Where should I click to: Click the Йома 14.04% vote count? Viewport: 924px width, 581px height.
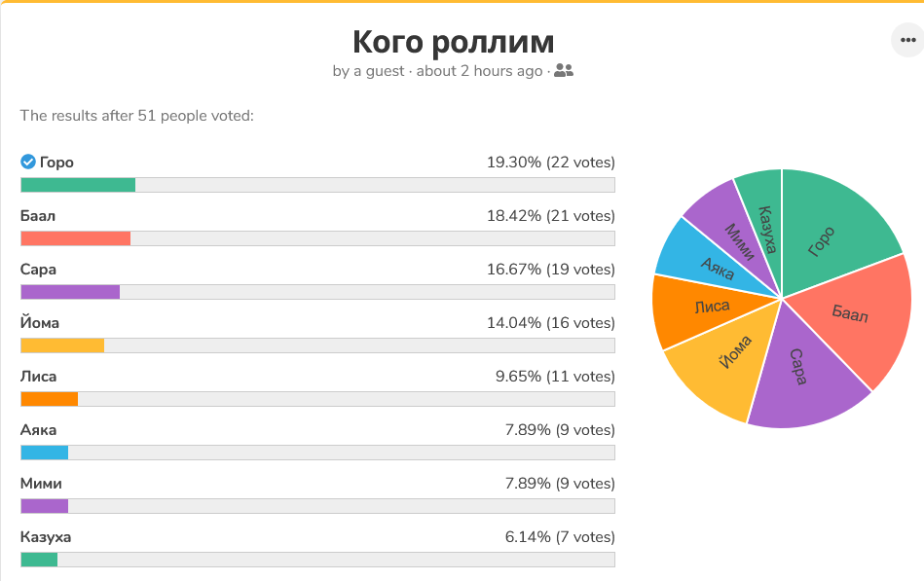550,323
